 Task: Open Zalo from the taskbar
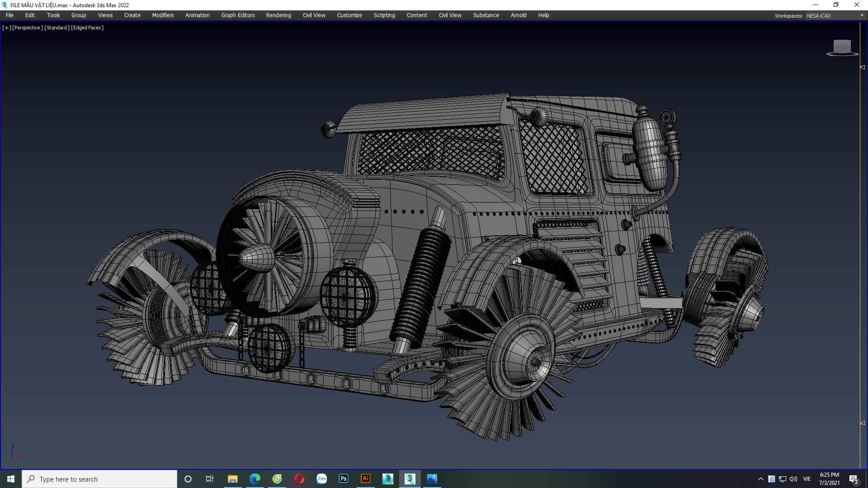click(321, 479)
